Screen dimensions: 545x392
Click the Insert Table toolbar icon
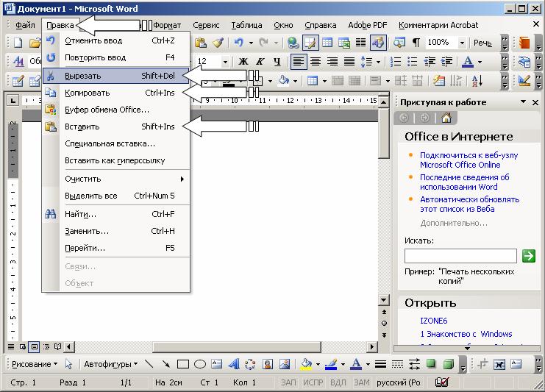pyautogui.click(x=327, y=43)
